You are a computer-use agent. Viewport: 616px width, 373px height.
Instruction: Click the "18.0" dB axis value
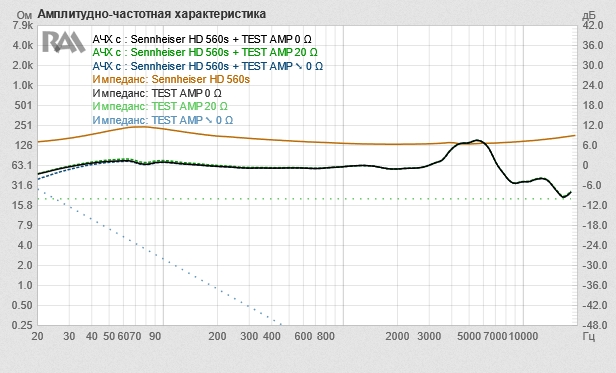pyautogui.click(x=593, y=105)
